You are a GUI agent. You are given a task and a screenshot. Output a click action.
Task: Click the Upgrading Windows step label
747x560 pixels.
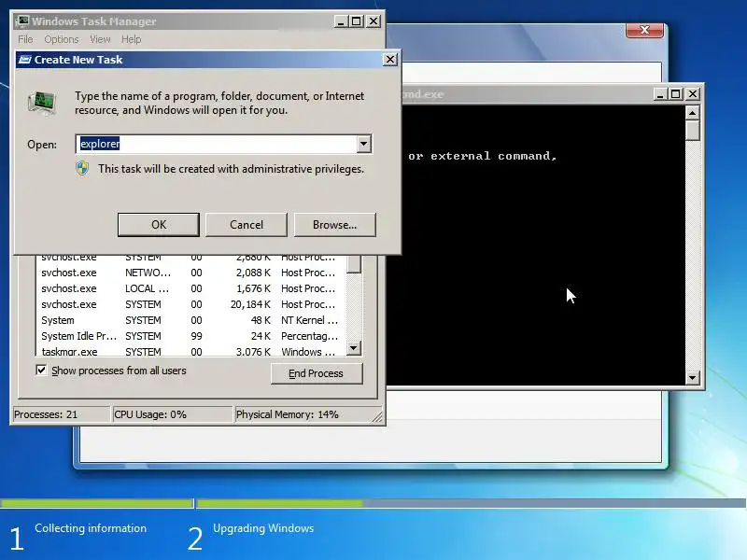[x=263, y=528]
